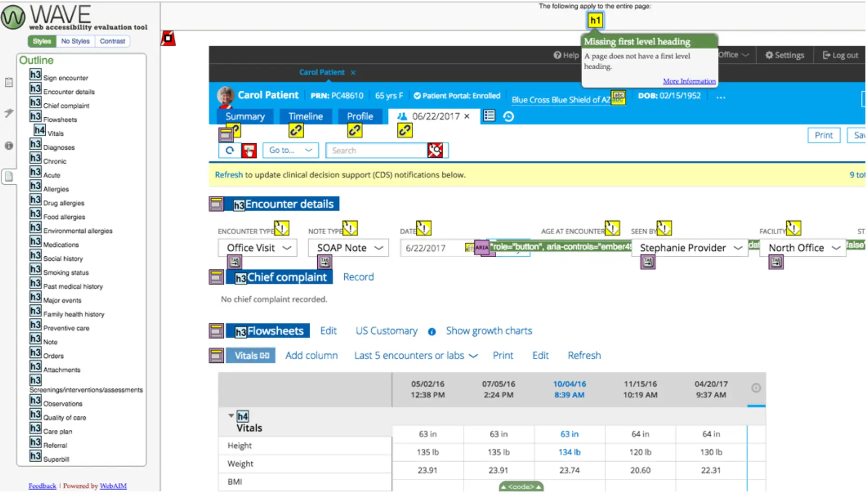Image resolution: width=868 pixels, height=495 pixels.
Task: Click the WAVE clipboard summary icon in sidebar
Action: 9,82
